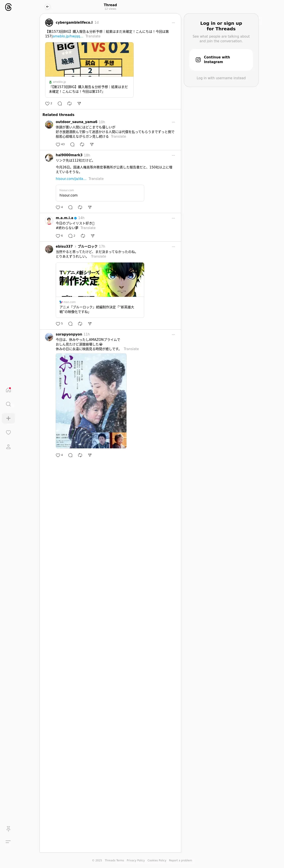Open m.a.m.i.a profile avatar
Image resolution: width=284 pixels, height=868 pixels.
click(x=49, y=221)
